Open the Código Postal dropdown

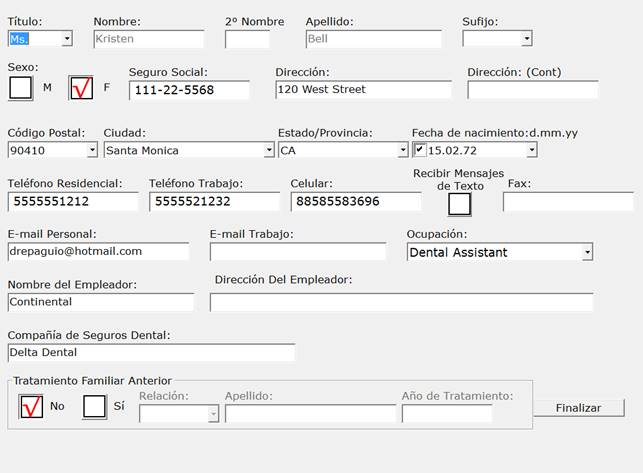pyautogui.click(x=93, y=150)
